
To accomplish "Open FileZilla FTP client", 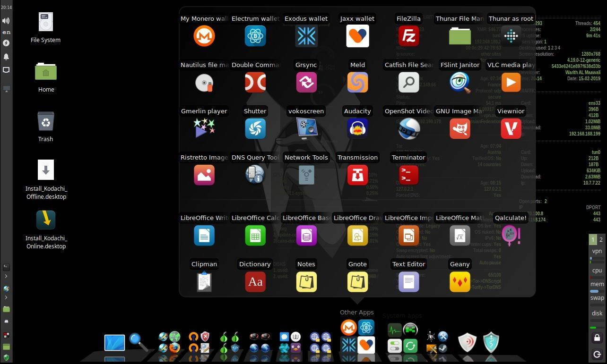I will coord(408,36).
